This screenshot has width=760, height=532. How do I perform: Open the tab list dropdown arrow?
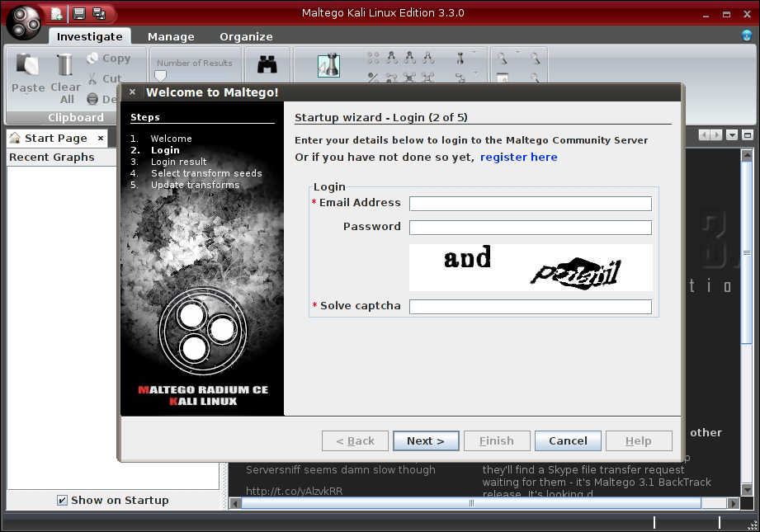click(732, 135)
